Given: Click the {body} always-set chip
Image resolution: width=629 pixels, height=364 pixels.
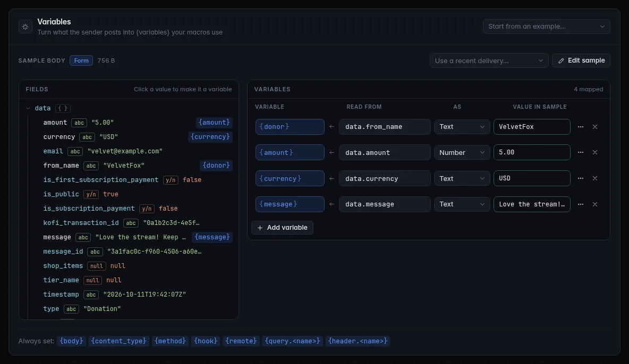Looking at the screenshot, I should pyautogui.click(x=71, y=341).
